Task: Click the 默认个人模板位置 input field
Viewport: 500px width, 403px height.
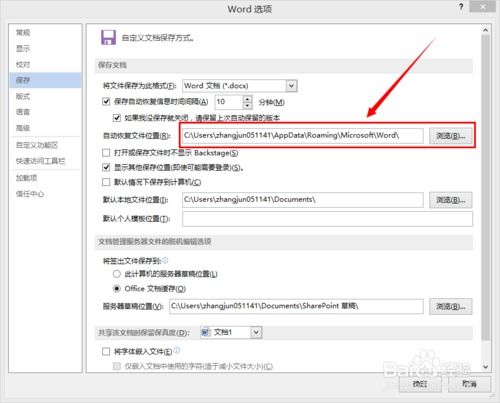Action: click(327, 219)
